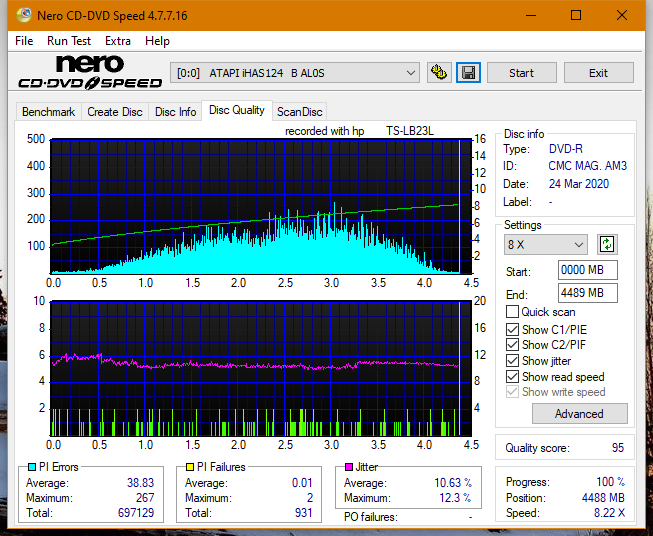Click PI Failures total 931
The height and width of the screenshot is (536, 653).
(304, 512)
